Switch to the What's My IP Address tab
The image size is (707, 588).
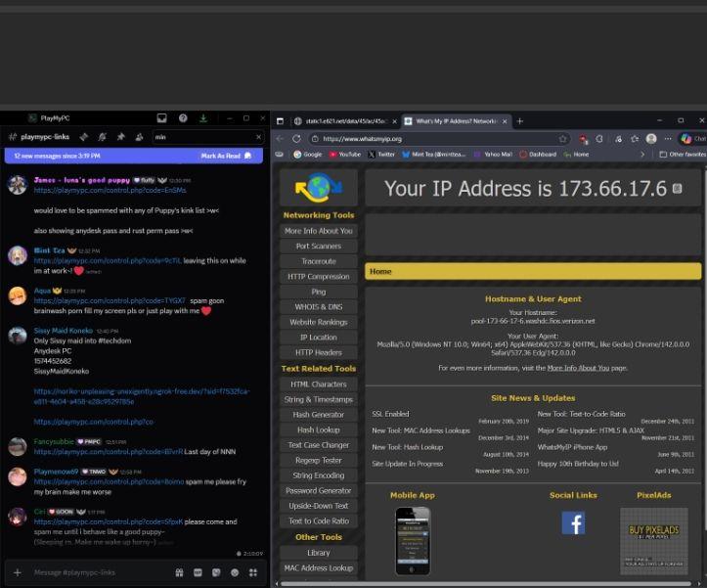coord(455,121)
